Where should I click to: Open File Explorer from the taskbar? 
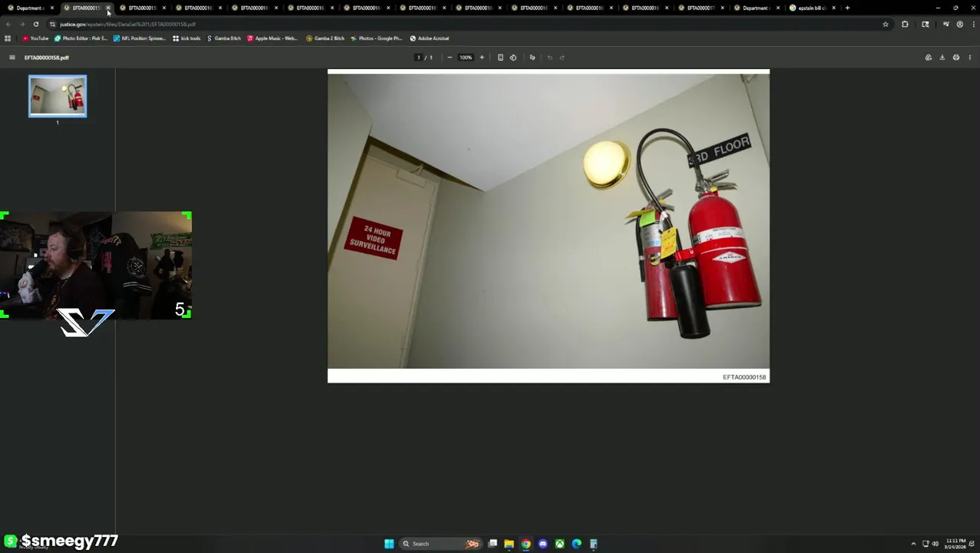[x=509, y=544]
